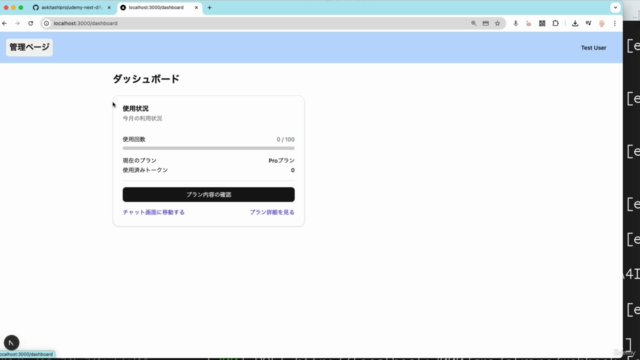This screenshot has height=360, width=640.
Task: View site information icon in address bar
Action: [x=47, y=24]
